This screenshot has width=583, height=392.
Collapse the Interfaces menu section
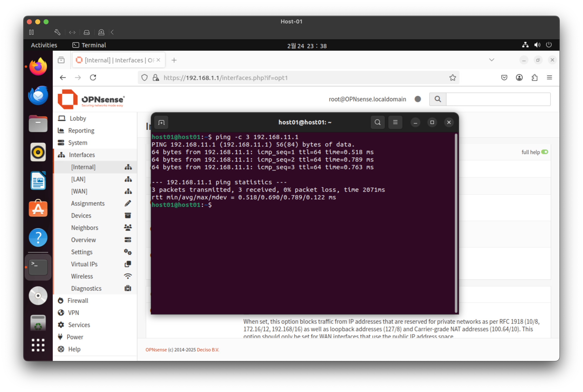pos(82,155)
